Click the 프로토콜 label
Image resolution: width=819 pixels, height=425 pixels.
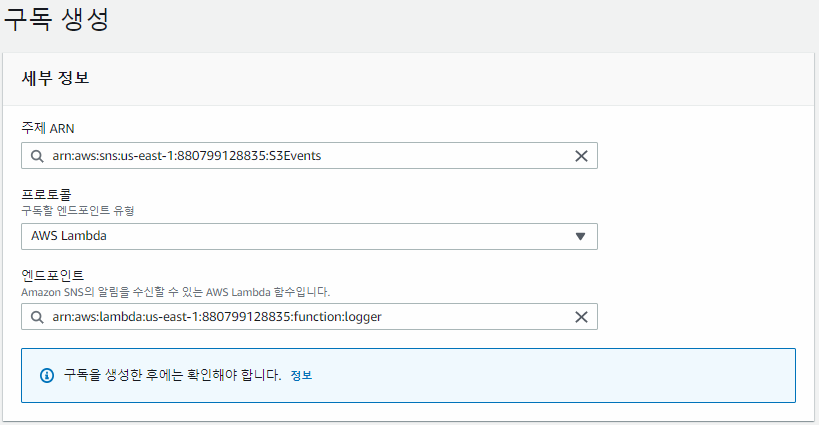pos(46,194)
